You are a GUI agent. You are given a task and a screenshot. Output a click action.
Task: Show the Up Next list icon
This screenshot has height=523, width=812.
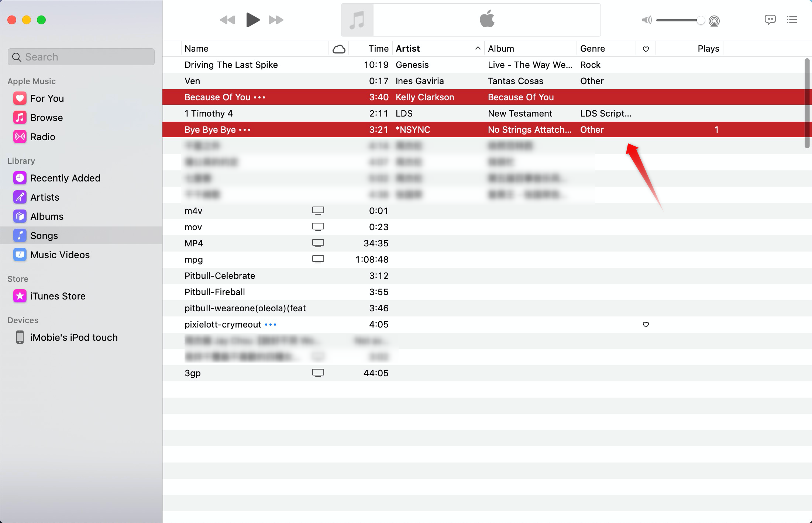click(792, 20)
